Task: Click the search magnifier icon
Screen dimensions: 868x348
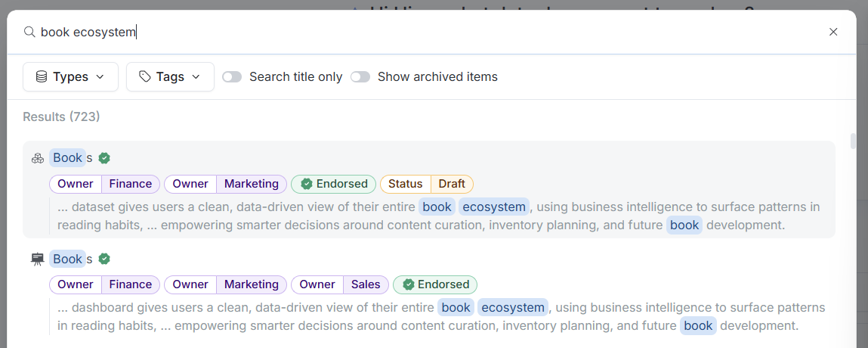Action: [29, 32]
